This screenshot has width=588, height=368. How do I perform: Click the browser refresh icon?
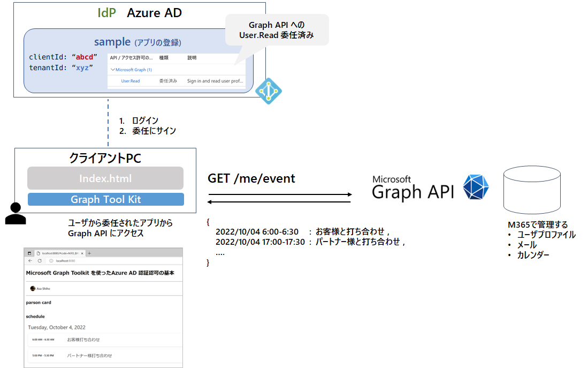click(40, 261)
